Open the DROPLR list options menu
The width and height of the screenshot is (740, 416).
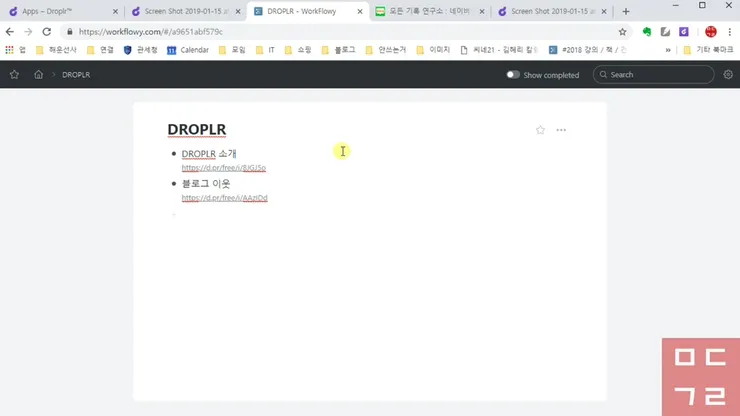tap(561, 130)
